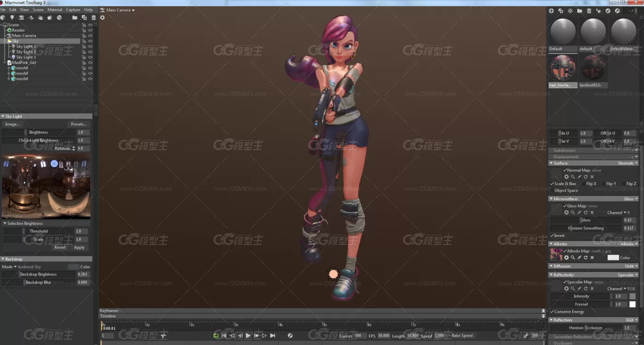
Task: Toggle the green loop playback icon
Action: pos(216,336)
